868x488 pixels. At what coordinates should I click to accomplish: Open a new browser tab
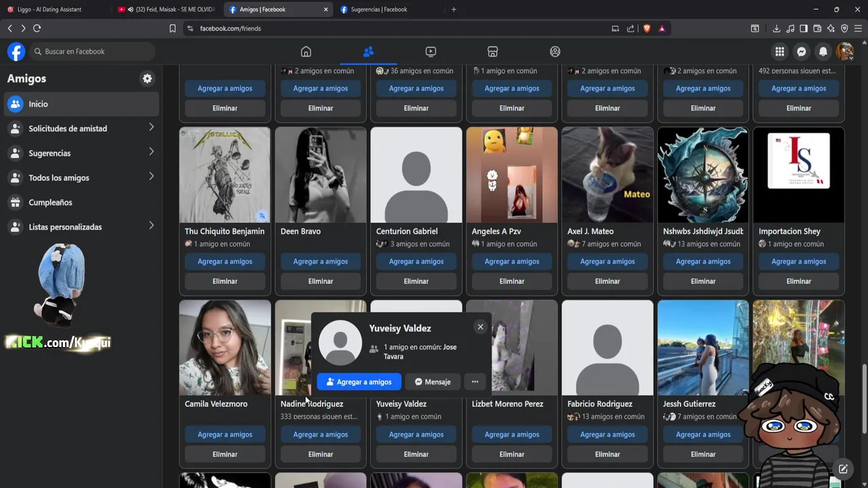pos(454,9)
